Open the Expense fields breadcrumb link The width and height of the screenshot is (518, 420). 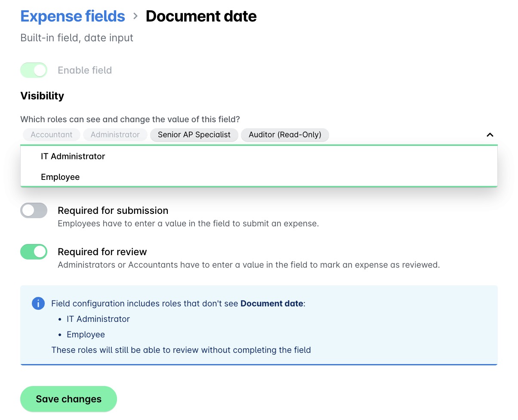[72, 16]
